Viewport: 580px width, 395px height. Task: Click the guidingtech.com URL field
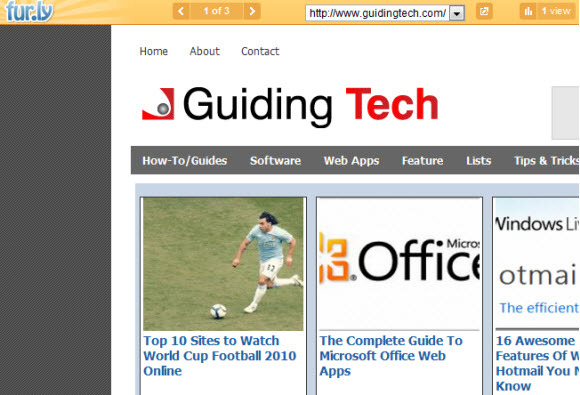(x=377, y=13)
